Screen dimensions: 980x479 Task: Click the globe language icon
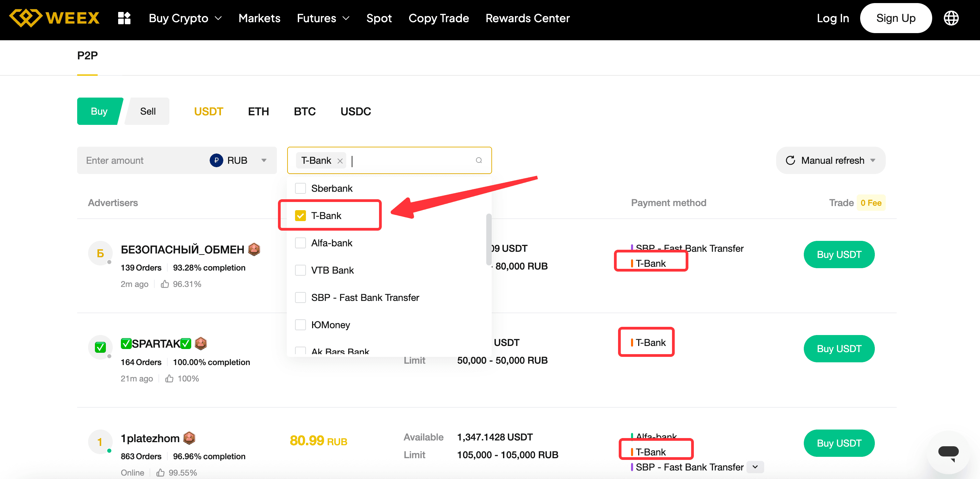[x=951, y=18]
